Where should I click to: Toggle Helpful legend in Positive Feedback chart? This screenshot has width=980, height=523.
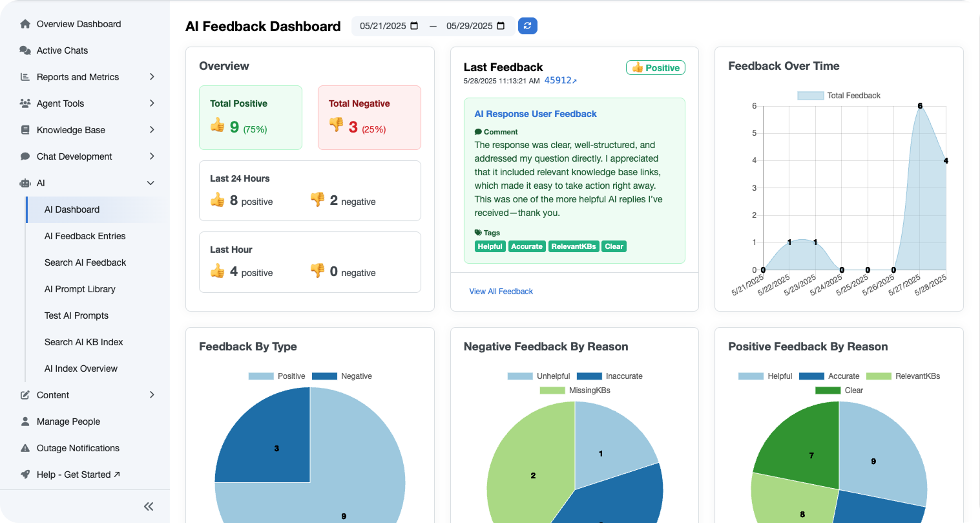click(x=765, y=376)
